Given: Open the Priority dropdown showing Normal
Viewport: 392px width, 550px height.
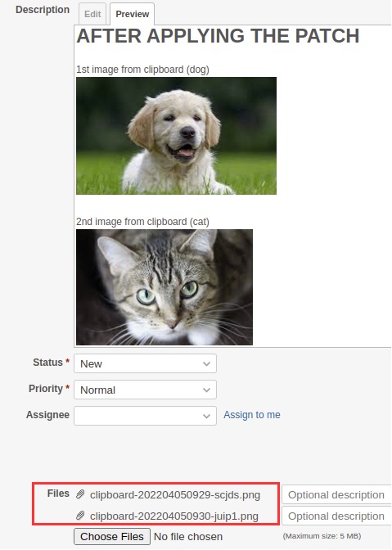Looking at the screenshot, I should coord(145,390).
